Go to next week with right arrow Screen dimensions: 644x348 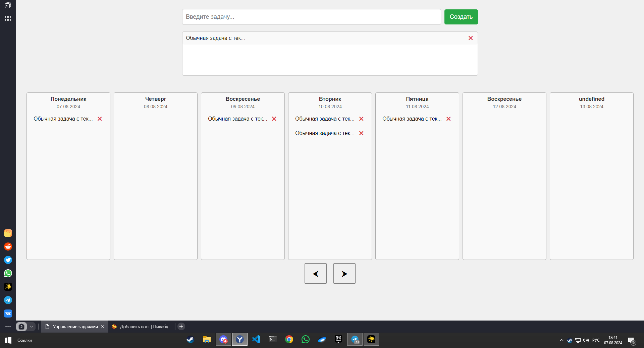point(344,274)
